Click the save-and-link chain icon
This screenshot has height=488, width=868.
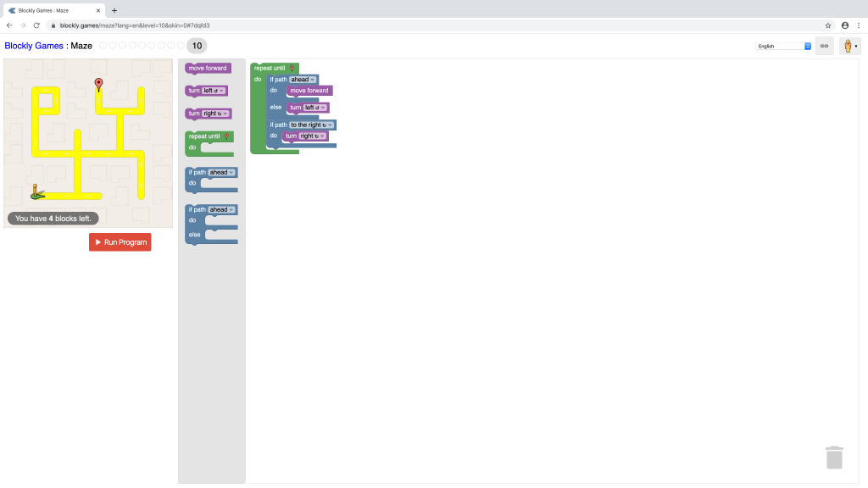(824, 46)
